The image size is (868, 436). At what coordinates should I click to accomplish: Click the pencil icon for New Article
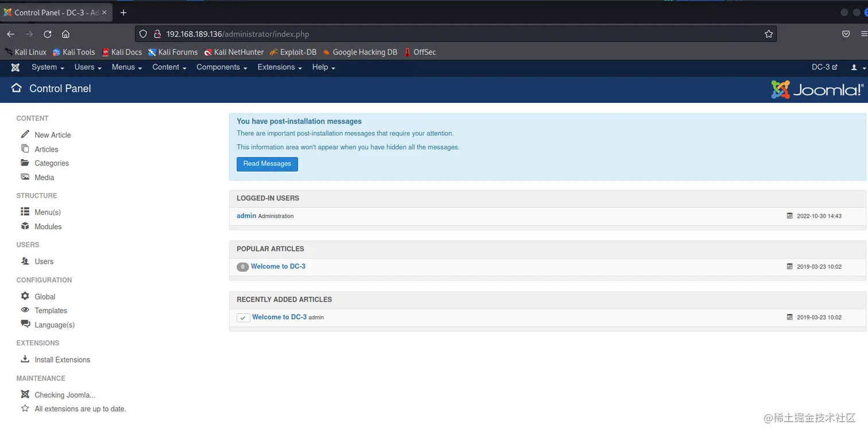pyautogui.click(x=25, y=134)
